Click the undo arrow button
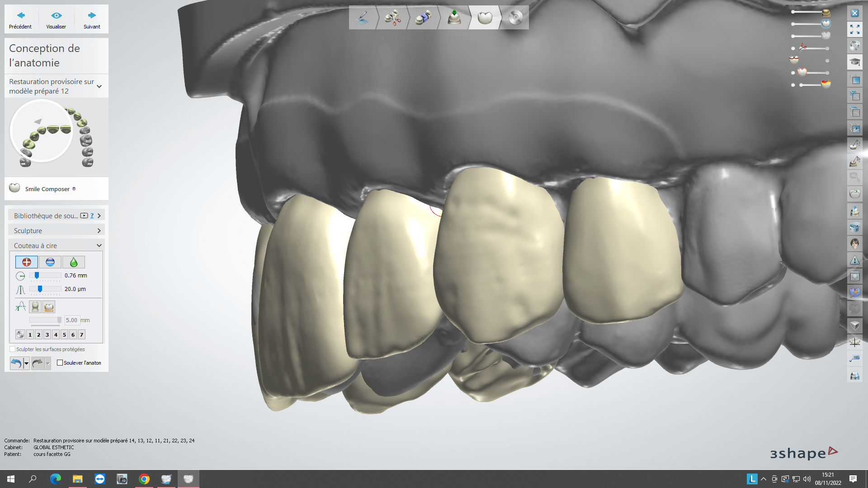 [x=16, y=363]
